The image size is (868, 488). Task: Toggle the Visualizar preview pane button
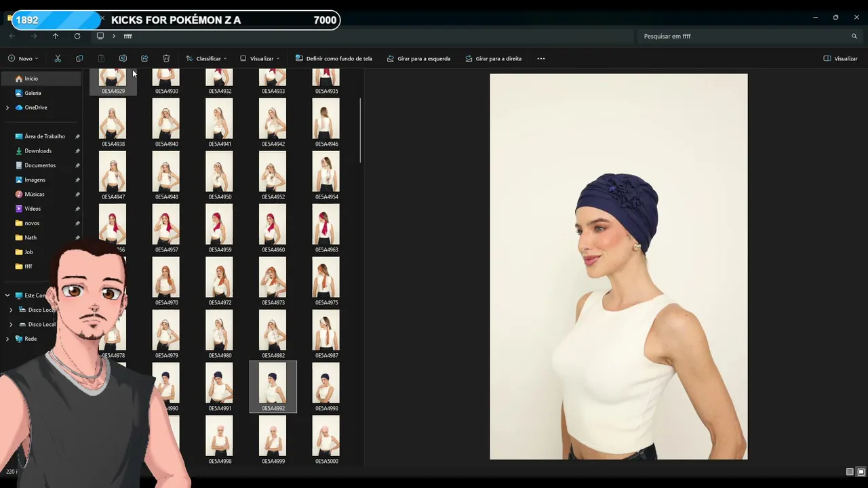pyautogui.click(x=840, y=58)
